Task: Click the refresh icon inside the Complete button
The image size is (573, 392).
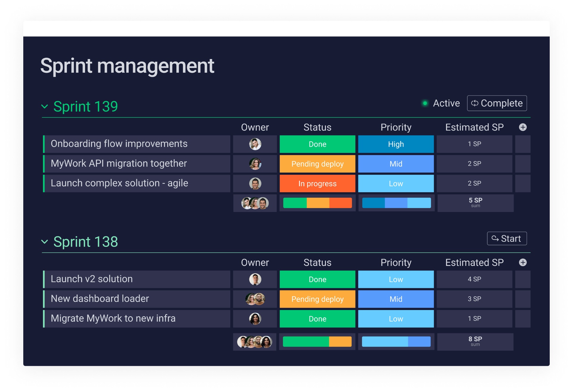Action: (x=475, y=103)
